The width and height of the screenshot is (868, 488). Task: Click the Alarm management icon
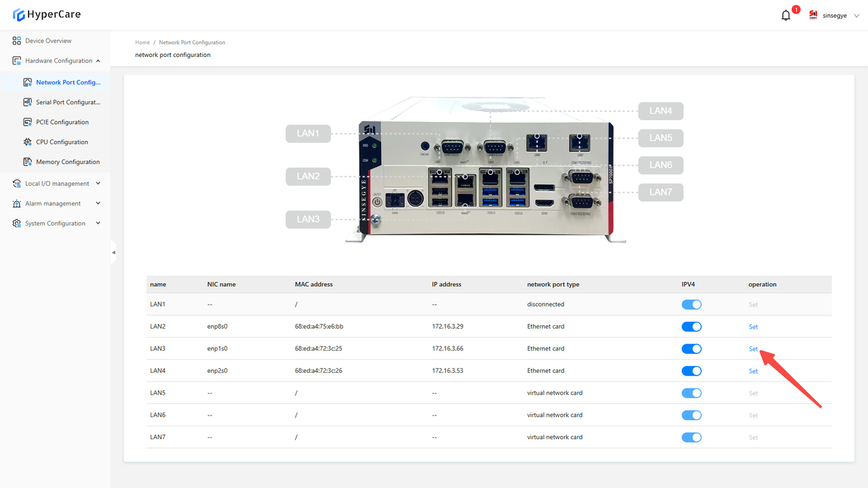pos(17,203)
